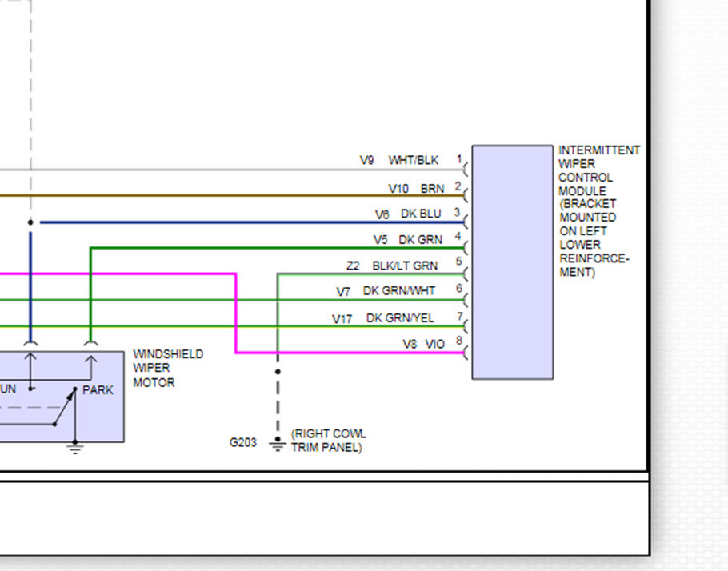Viewport: 728px width, 571px height.
Task: Click the V17 DK GRN/YEL wire label
Action: pyautogui.click(x=382, y=318)
